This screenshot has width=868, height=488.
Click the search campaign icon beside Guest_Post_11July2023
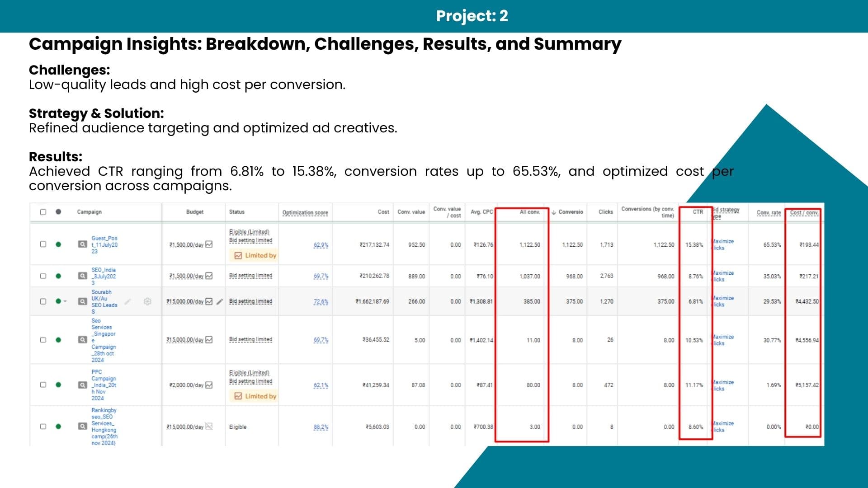coord(82,244)
